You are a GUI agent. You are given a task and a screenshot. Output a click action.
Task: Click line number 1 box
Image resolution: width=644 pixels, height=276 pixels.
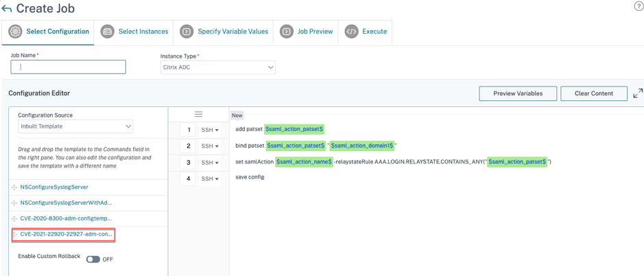tap(188, 130)
